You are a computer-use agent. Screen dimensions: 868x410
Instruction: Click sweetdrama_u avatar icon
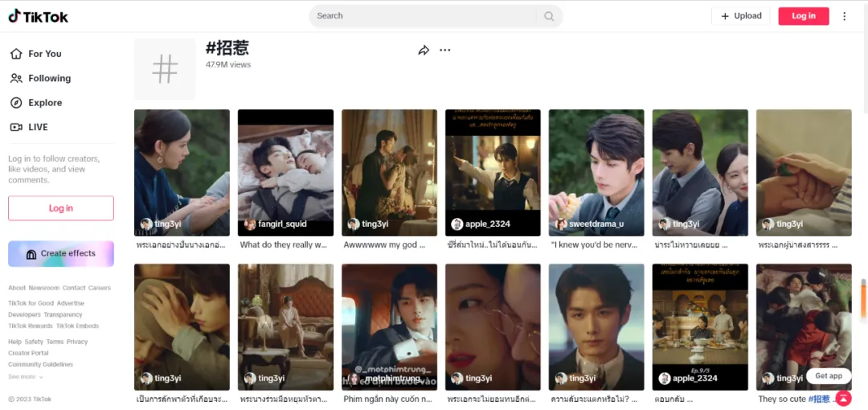[561, 223]
